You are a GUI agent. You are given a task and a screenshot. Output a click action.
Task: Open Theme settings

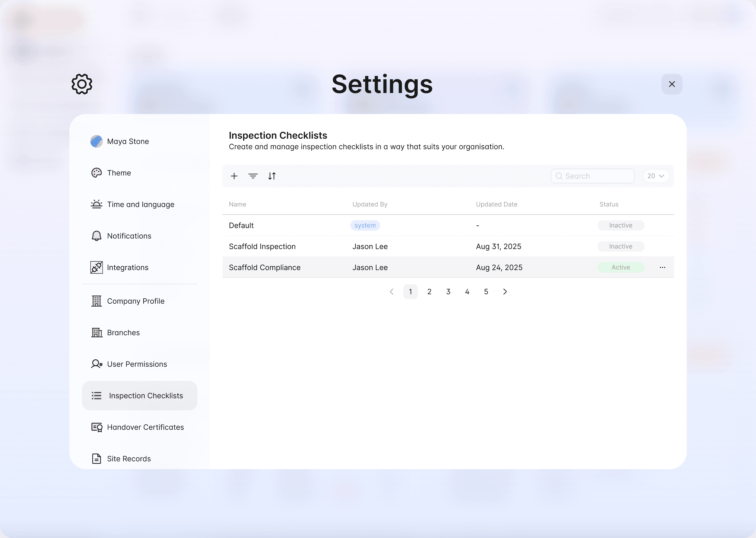click(139, 173)
